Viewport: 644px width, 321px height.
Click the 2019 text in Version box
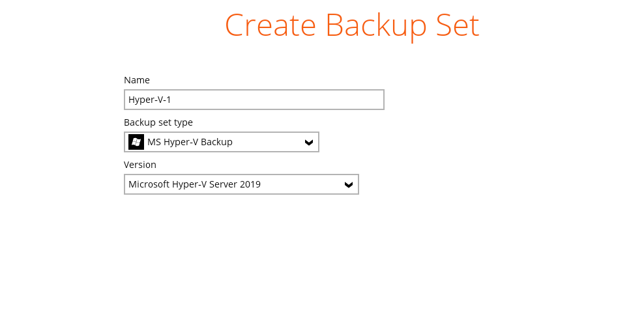tap(250, 184)
